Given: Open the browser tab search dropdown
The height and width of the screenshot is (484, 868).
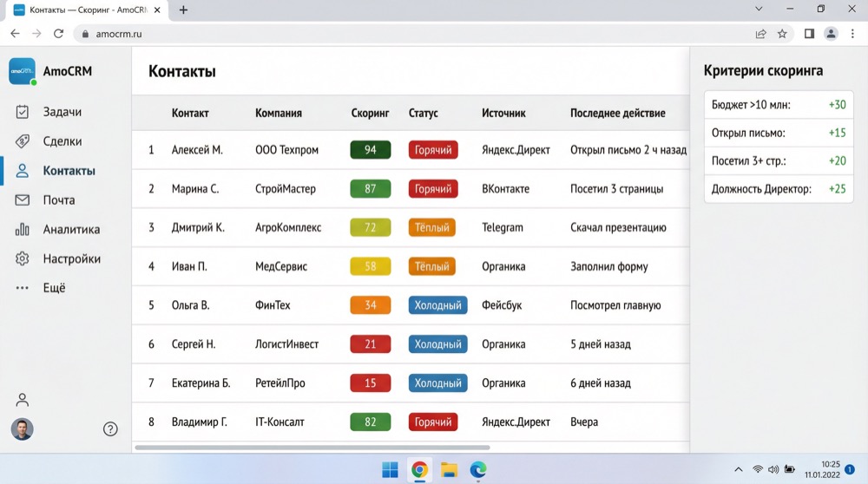Looking at the screenshot, I should [x=759, y=10].
